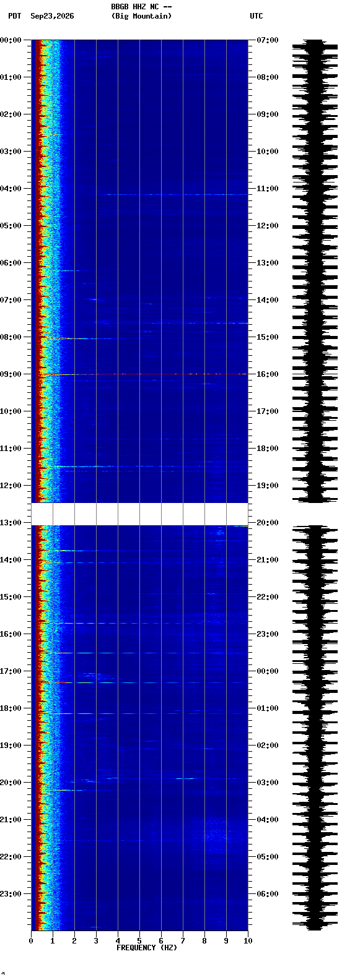The height and width of the screenshot is (980, 342).
Task: Click the 7 Hz frequency tick label
Action: (183, 941)
